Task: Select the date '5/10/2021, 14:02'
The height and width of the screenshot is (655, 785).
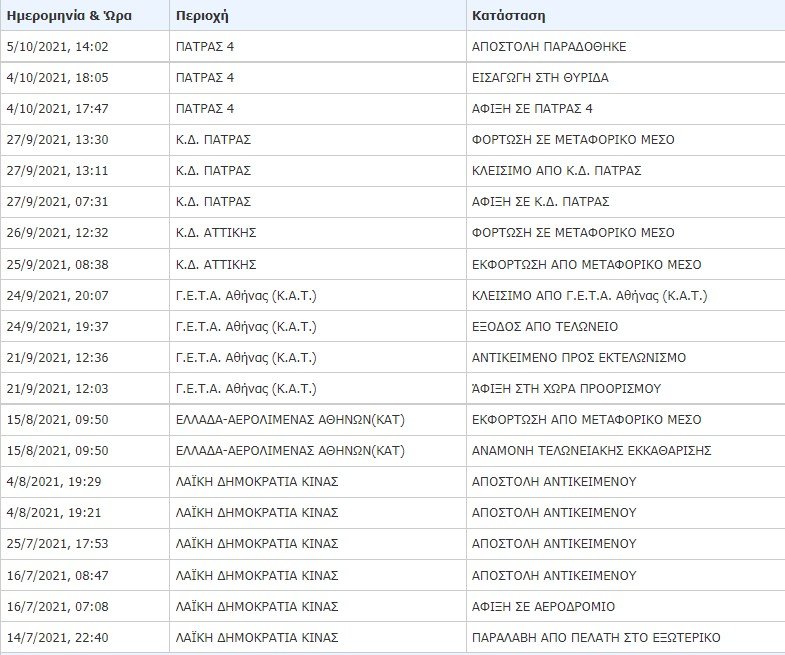Action: (x=58, y=47)
